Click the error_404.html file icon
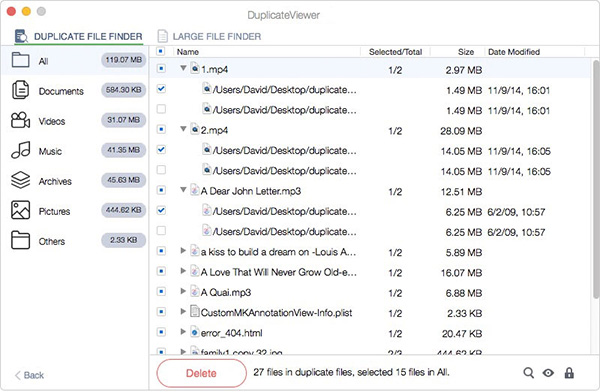Viewport: 600px width, 392px height. [x=195, y=332]
